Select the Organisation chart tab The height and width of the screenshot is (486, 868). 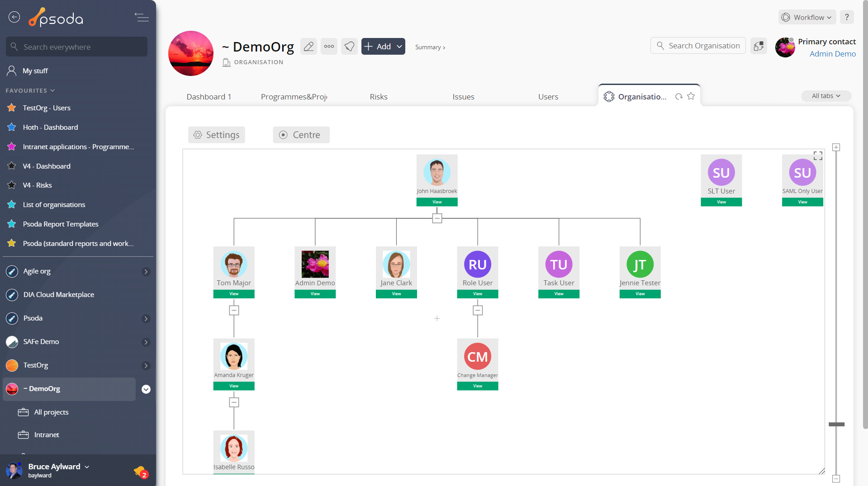(x=642, y=97)
